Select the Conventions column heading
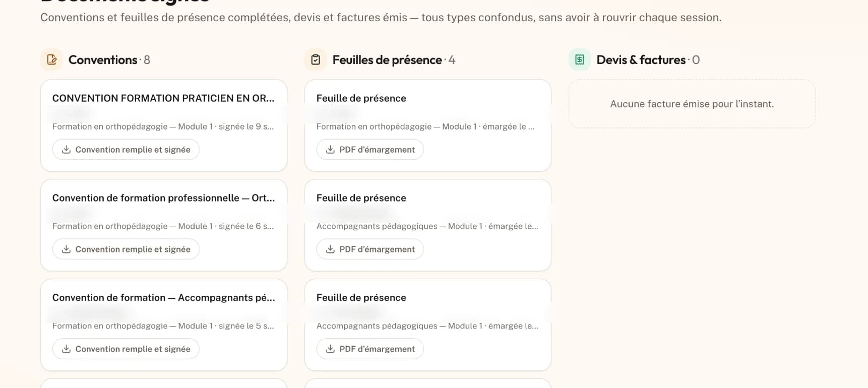The height and width of the screenshot is (388, 868). (103, 60)
